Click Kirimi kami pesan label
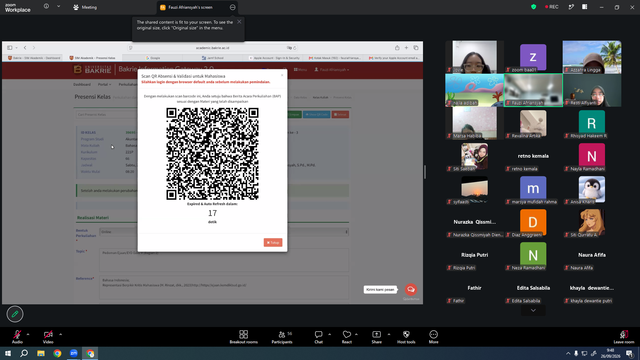 (380, 289)
